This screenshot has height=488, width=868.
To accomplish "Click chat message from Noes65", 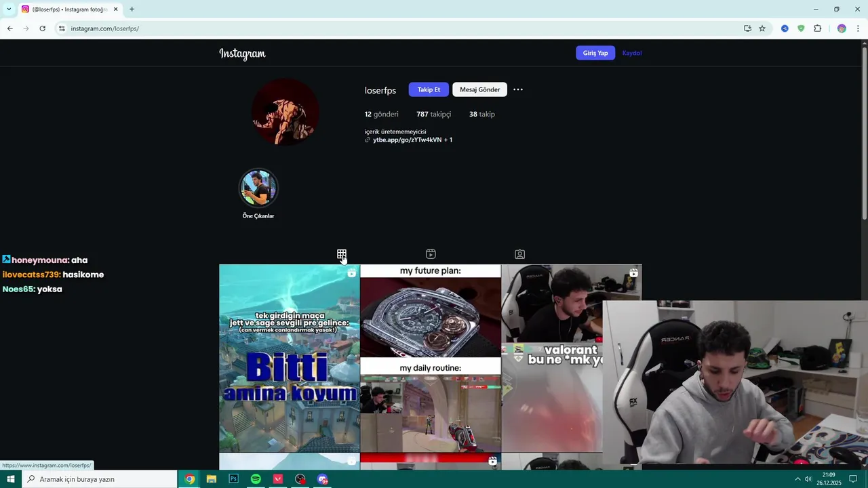I will coord(32,289).
